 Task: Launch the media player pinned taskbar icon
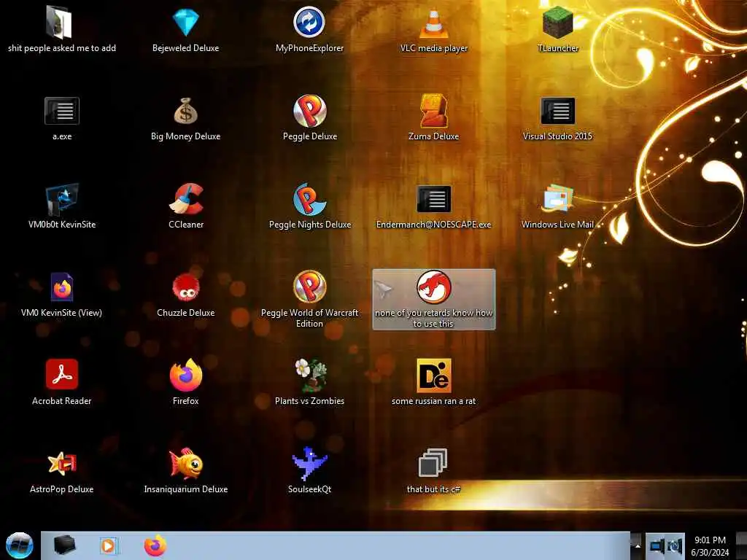tap(109, 545)
